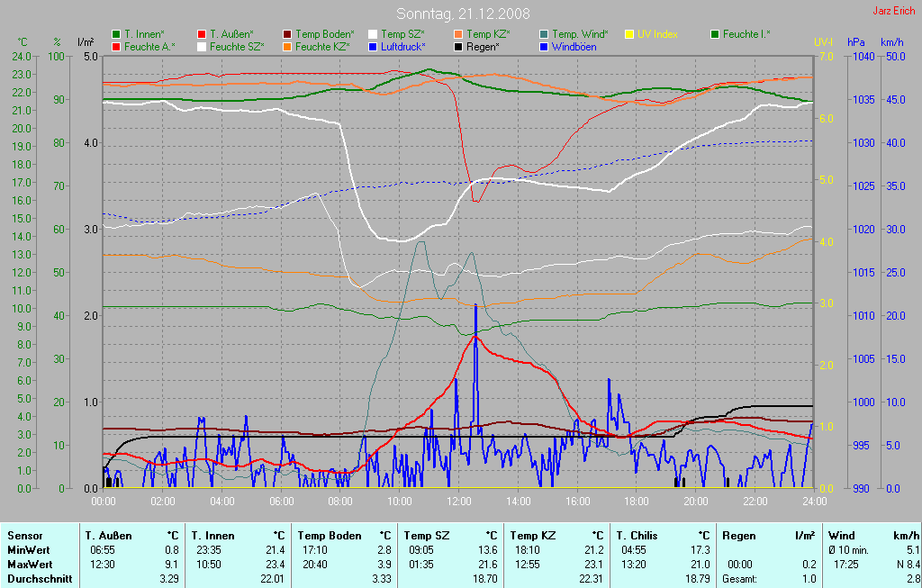Screen dimensions: 922x588
Task: Click the T. Innen column header in the table
Action: tap(212, 536)
